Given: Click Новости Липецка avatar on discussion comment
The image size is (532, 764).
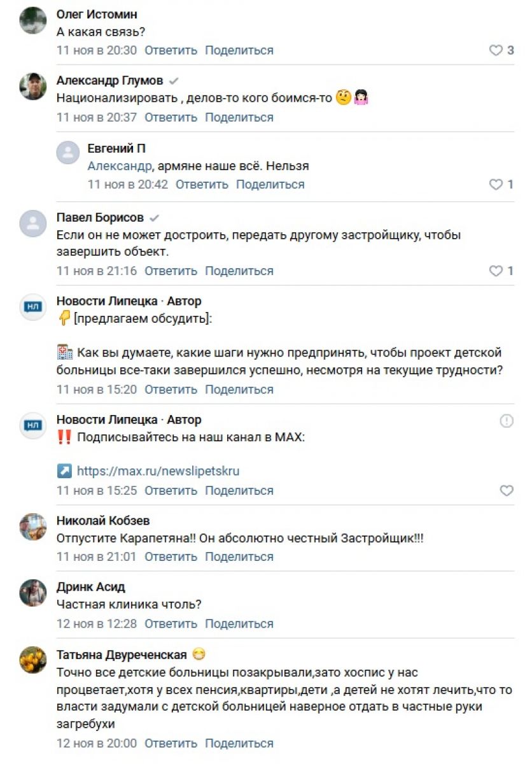Looking at the screenshot, I should (33, 308).
